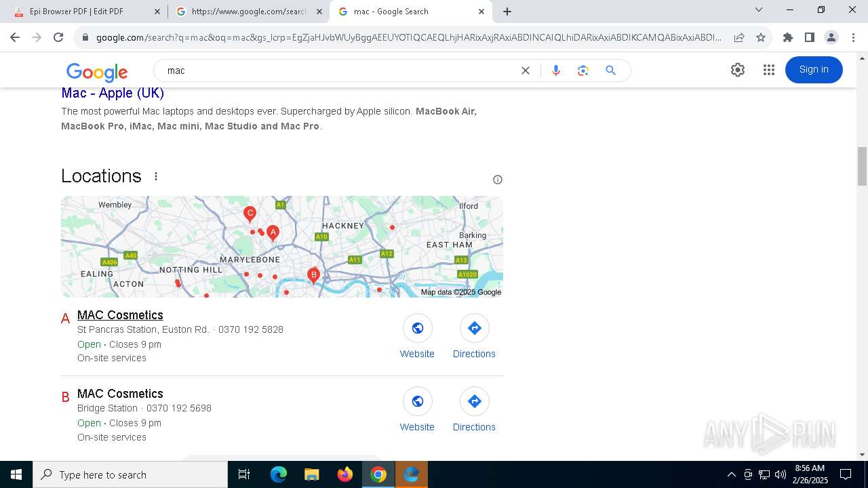868x488 pixels.
Task: Open Chrome's three-dot menu
Action: 853,37
